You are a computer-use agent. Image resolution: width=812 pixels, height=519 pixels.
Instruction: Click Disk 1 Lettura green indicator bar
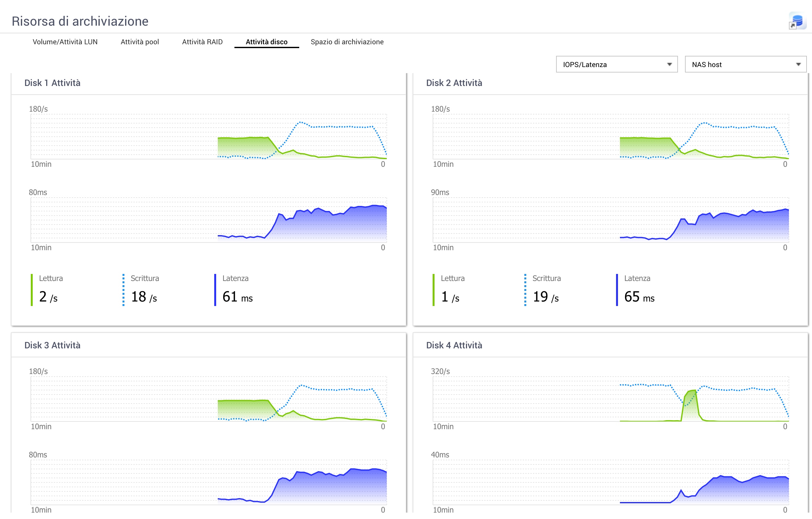[32, 290]
